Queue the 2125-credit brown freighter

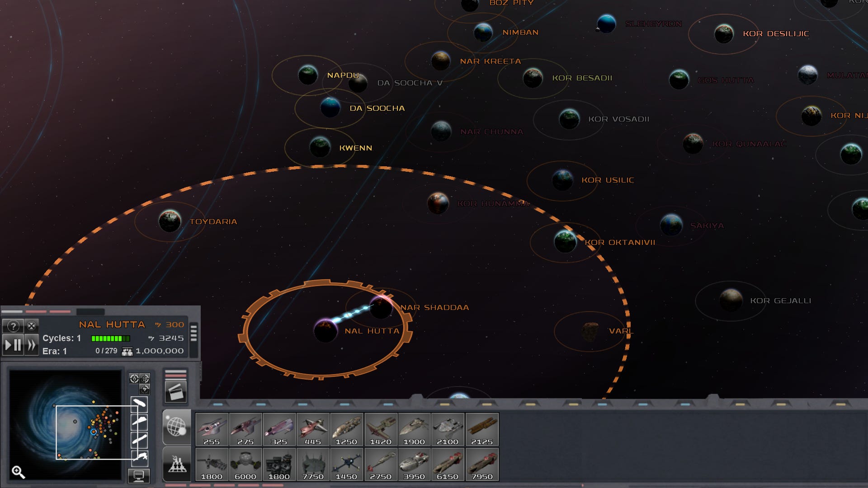(x=482, y=429)
